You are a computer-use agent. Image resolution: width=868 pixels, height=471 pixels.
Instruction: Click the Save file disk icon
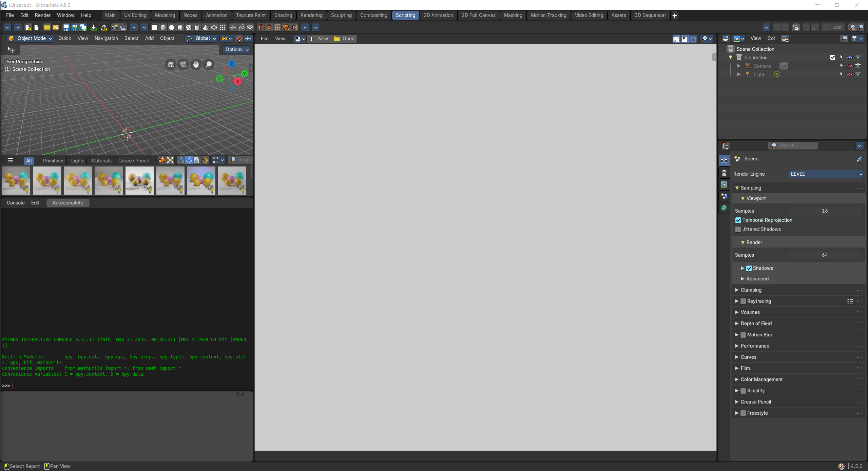coord(66,27)
